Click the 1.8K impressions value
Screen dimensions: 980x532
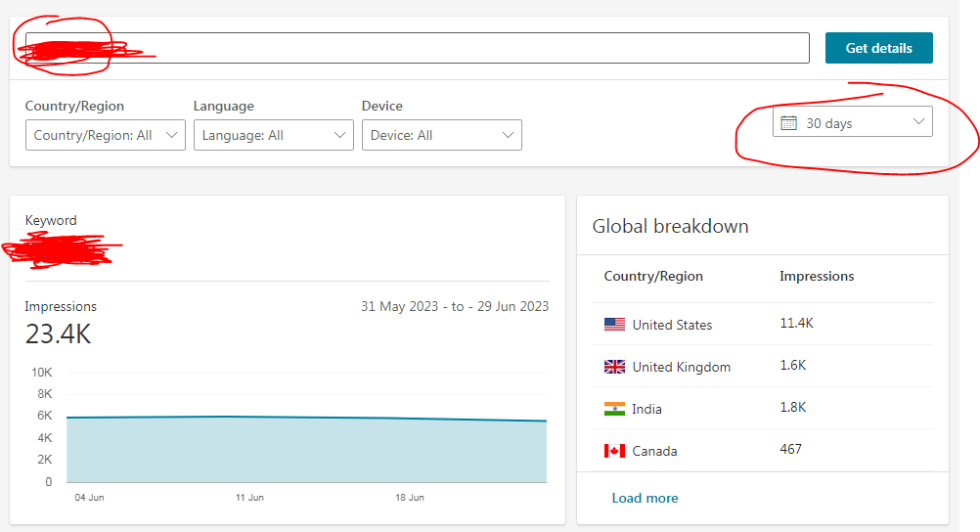coord(792,407)
